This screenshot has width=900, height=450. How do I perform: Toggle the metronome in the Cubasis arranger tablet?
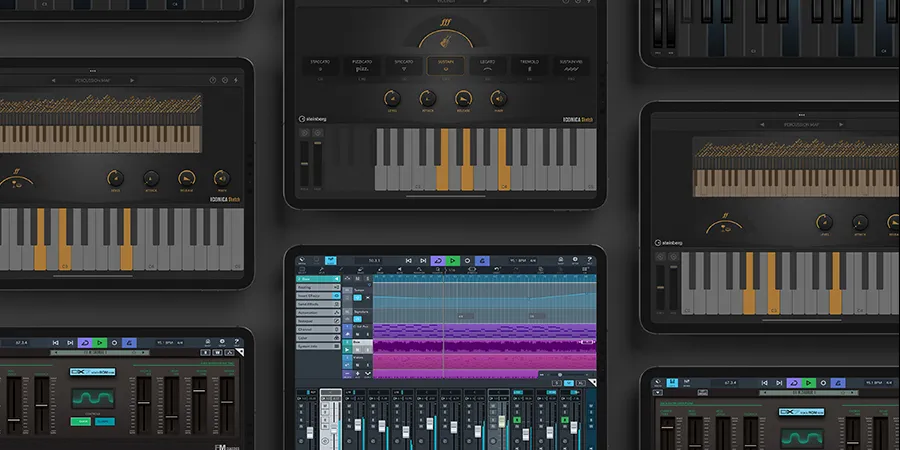pyautogui.click(x=482, y=261)
